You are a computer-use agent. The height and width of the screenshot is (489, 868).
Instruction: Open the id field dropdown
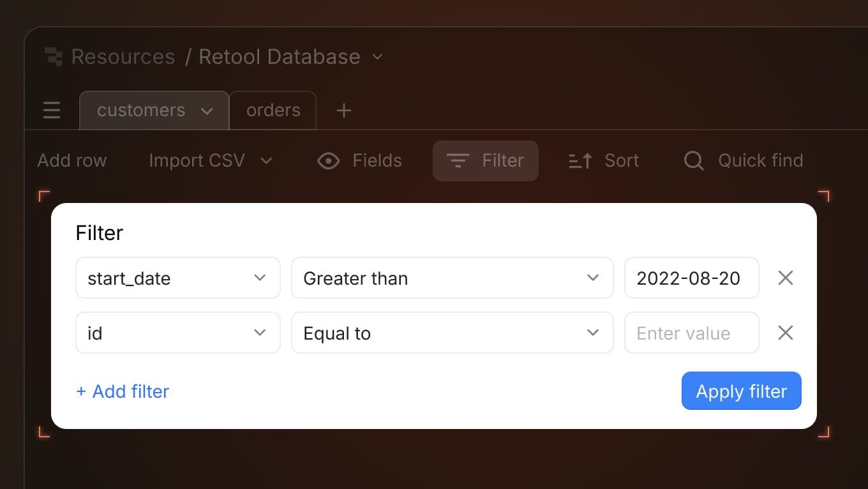(178, 333)
